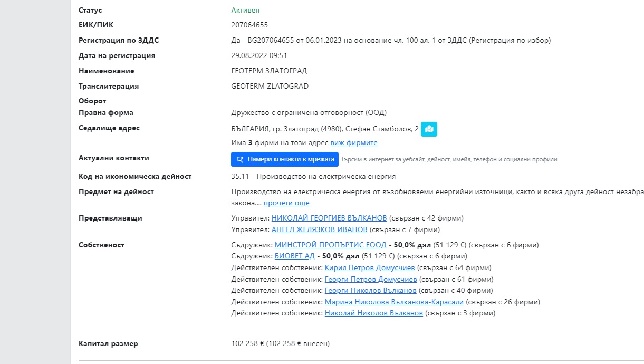The image size is (644, 364).
Task: Click the search icon in Намери контакти button
Action: (x=240, y=159)
